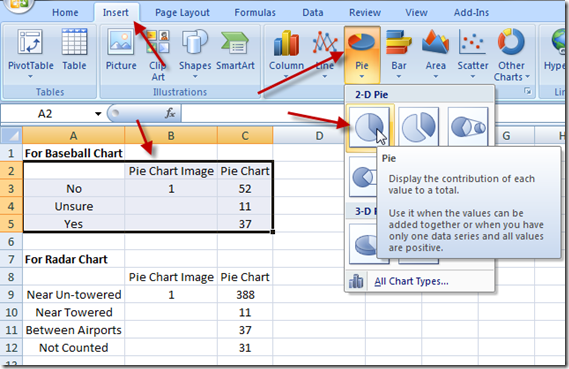Switch to the Formulas tab

pos(255,13)
